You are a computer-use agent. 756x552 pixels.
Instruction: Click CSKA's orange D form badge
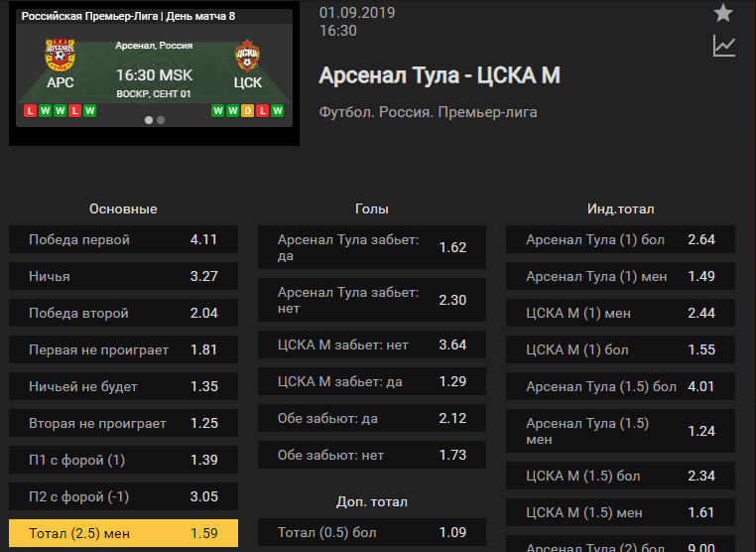[247, 111]
